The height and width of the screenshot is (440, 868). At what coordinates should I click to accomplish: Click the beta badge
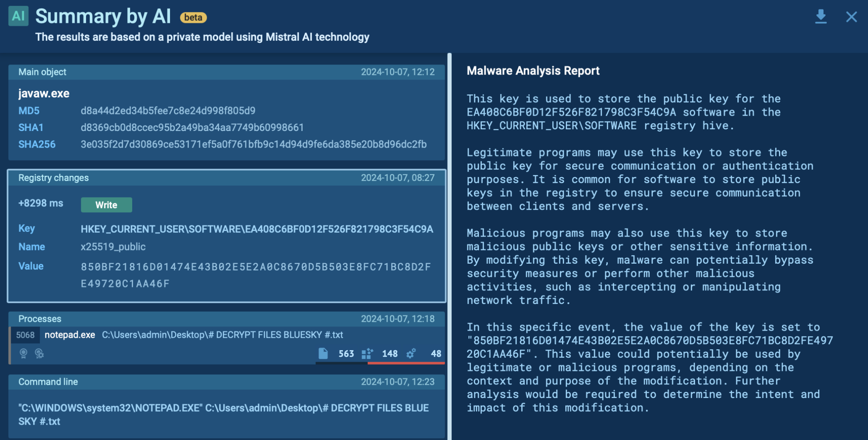pos(193,17)
